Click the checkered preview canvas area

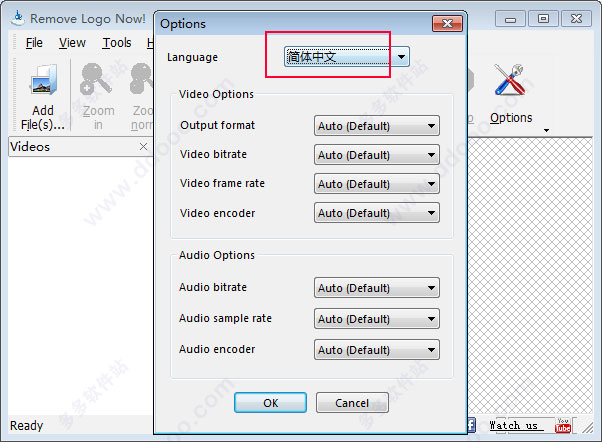pos(530,276)
